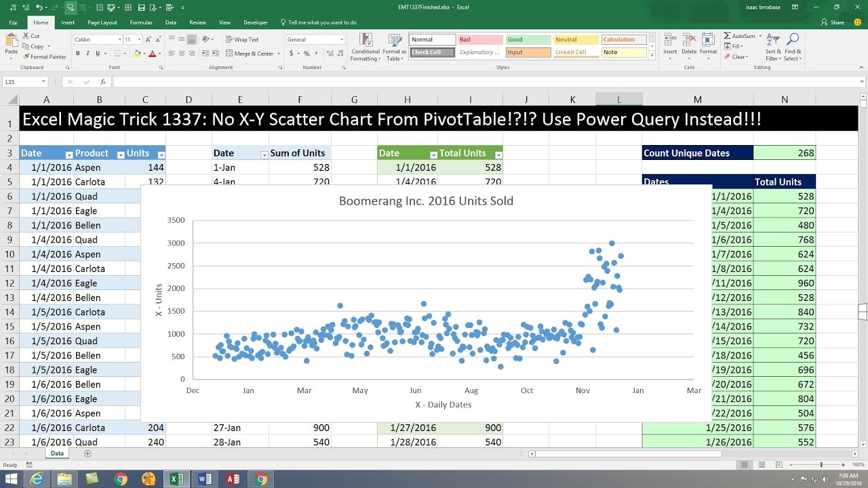Image resolution: width=868 pixels, height=488 pixels.
Task: Toggle Italic formatting
Action: tap(88, 54)
